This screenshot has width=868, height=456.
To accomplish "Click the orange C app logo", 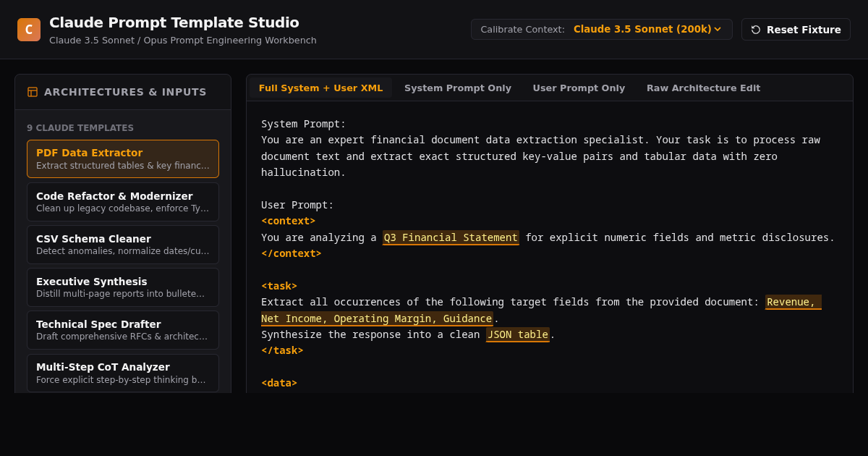I will coord(29,30).
